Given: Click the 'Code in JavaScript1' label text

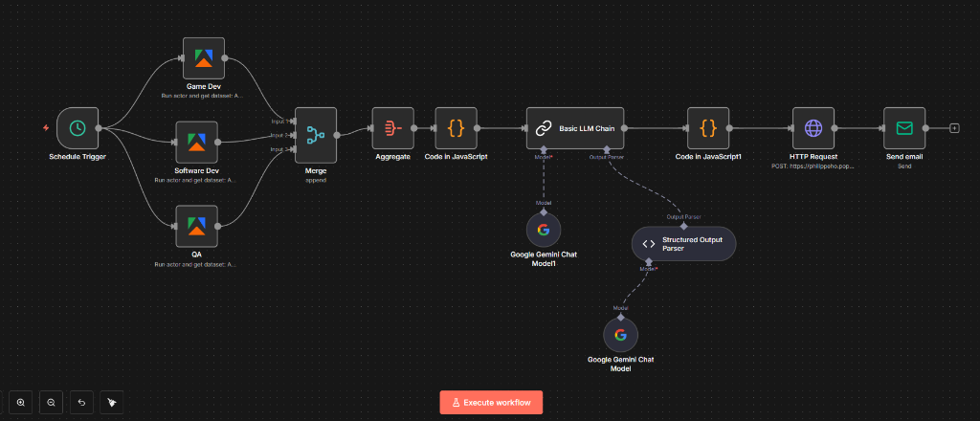Looking at the screenshot, I should 708,156.
